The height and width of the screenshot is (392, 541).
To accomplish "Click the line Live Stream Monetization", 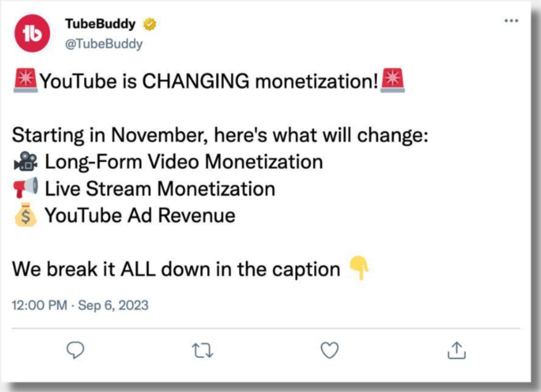I will 159,188.
